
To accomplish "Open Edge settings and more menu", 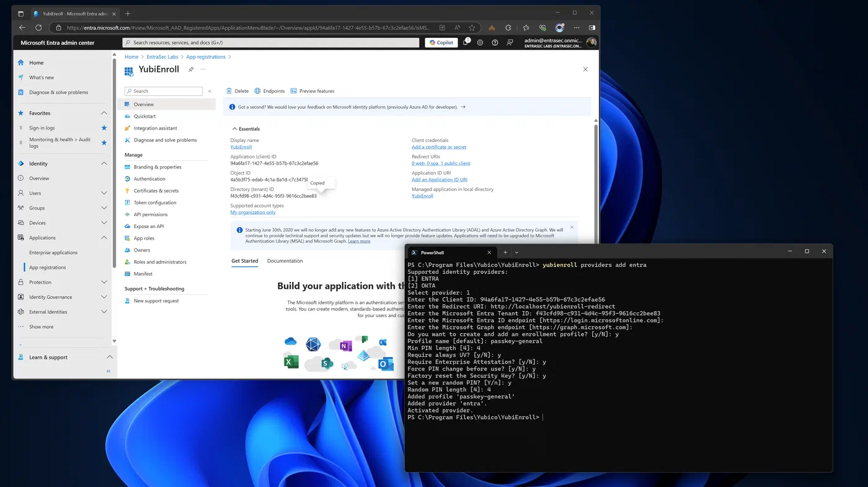I will click(x=576, y=28).
